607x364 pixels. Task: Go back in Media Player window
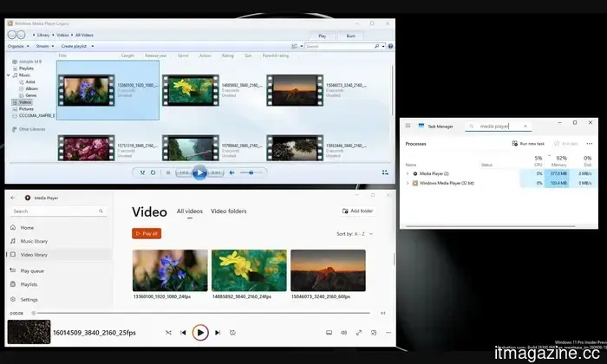(x=13, y=198)
